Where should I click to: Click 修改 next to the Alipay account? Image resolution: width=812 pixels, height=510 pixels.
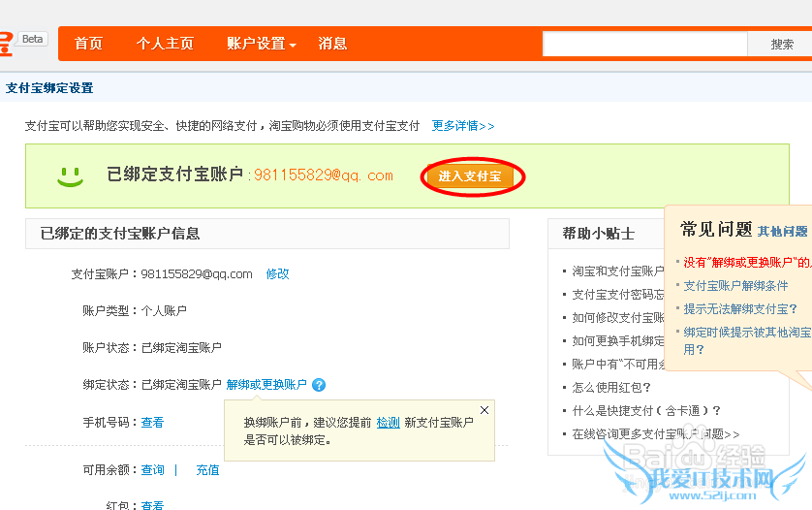277,274
